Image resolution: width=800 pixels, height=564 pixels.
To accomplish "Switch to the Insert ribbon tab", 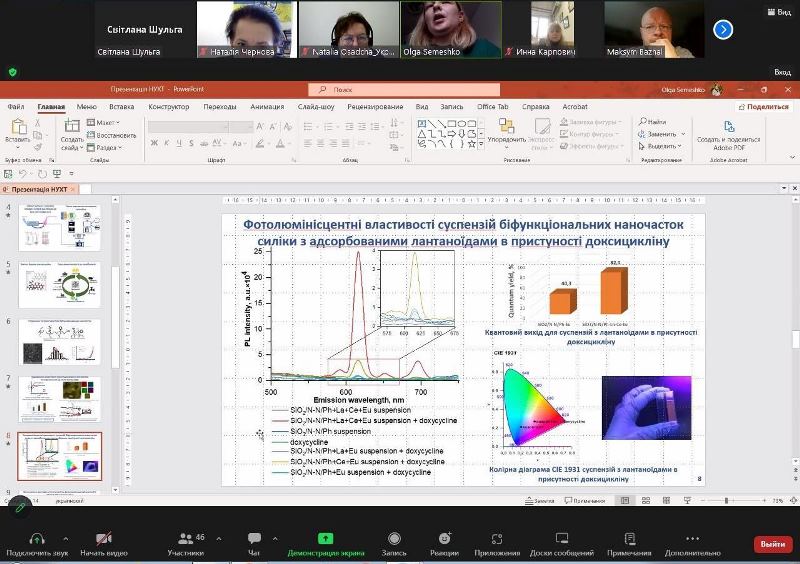I will tap(121, 106).
